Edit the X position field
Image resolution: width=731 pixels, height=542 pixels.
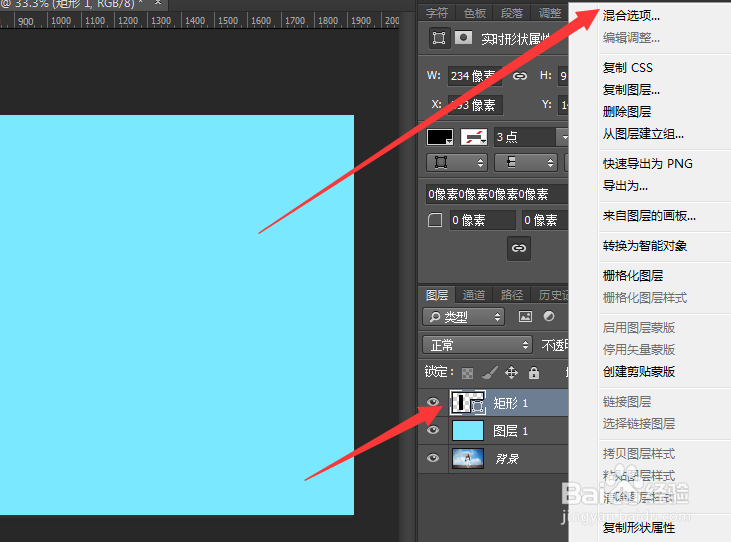tap(475, 105)
